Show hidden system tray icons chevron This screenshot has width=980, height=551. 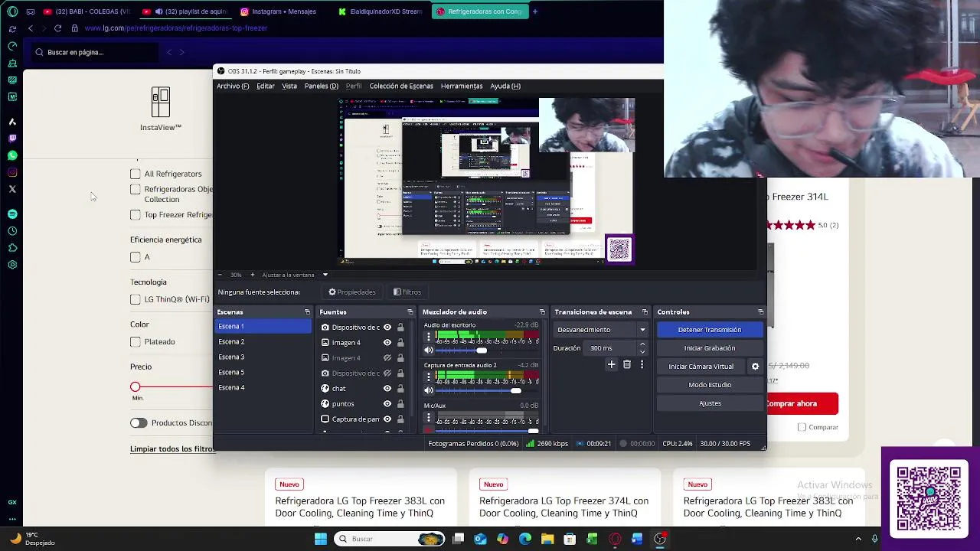858,539
